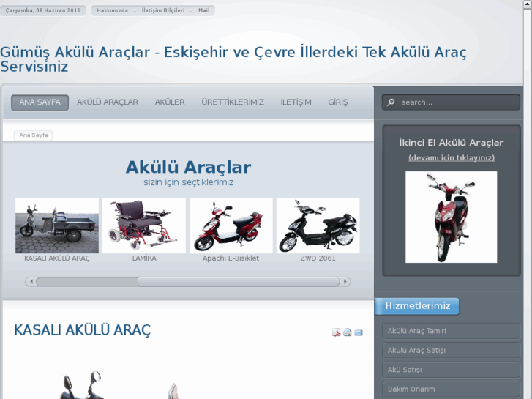Open Akülü Araç Satışı service
Image resolution: width=532 pixels, height=399 pixels.
(452, 351)
